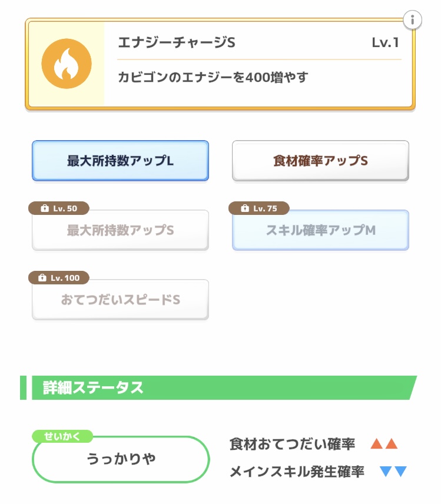Tap the info icon at top right
This screenshot has width=441, height=504.
click(412, 20)
